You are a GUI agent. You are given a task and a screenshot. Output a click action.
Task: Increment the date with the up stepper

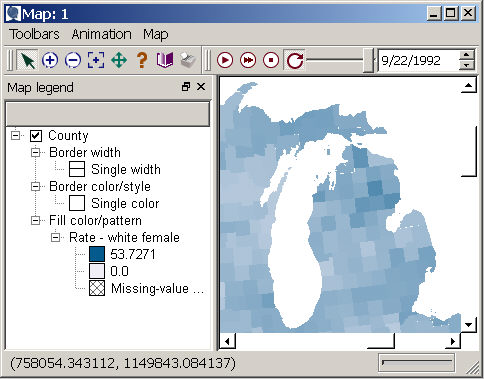[467, 55]
